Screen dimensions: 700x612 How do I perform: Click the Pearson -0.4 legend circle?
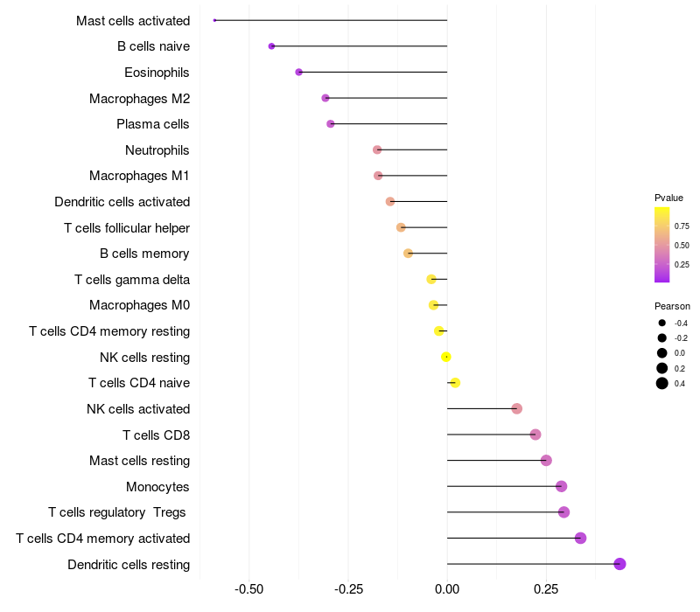point(662,323)
